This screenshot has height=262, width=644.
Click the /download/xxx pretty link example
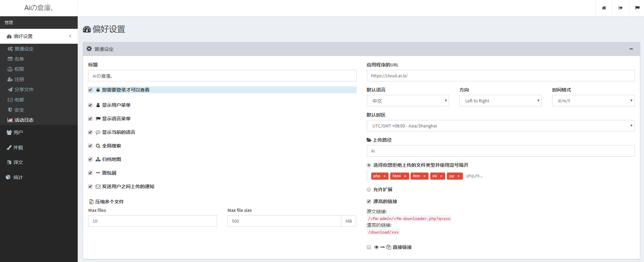tap(383, 232)
